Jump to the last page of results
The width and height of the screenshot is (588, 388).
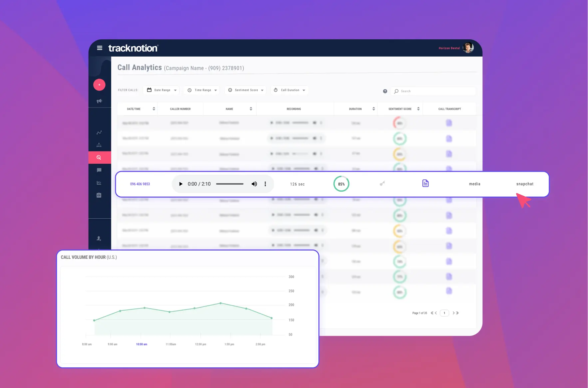(x=457, y=313)
